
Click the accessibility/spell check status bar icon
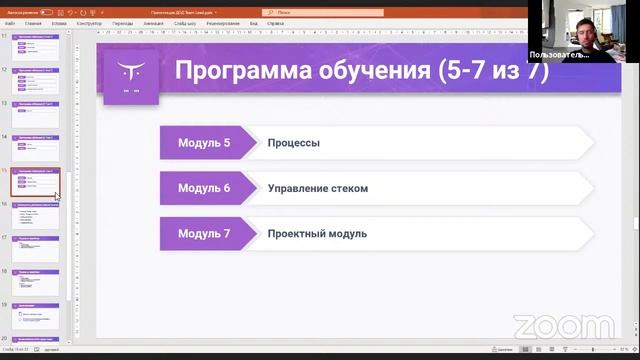(x=37, y=349)
